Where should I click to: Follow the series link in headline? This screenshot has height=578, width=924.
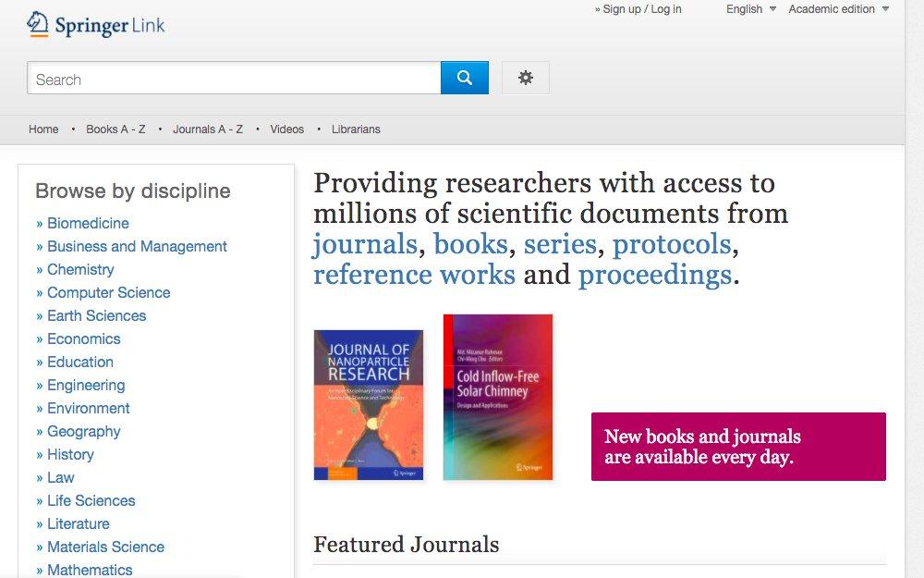[x=560, y=244]
